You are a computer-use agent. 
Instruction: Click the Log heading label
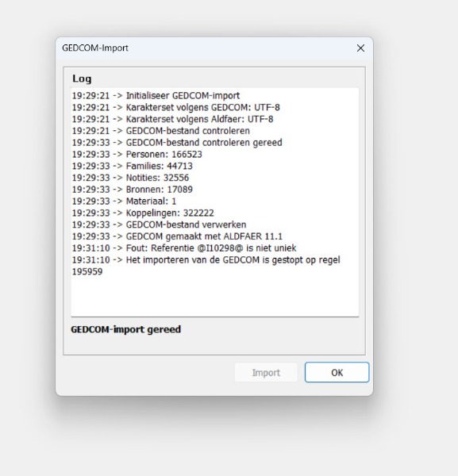[x=82, y=79]
